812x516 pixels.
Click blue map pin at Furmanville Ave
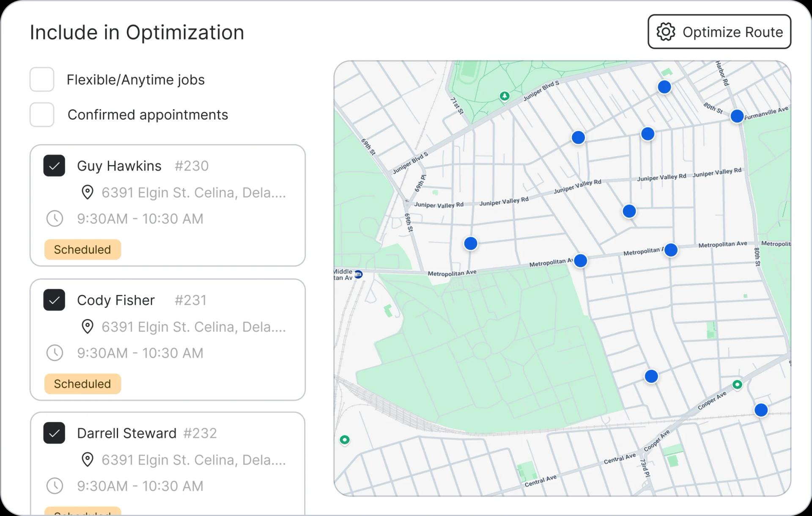click(737, 116)
